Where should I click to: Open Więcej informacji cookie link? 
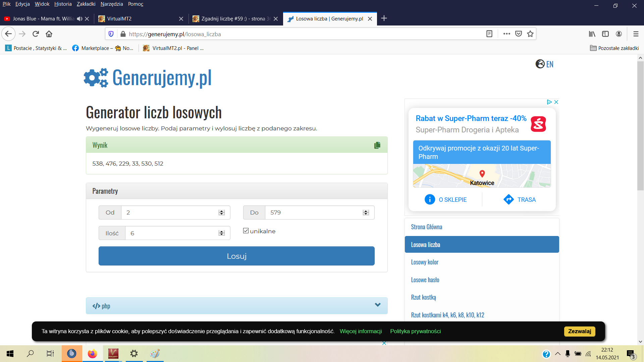click(361, 331)
